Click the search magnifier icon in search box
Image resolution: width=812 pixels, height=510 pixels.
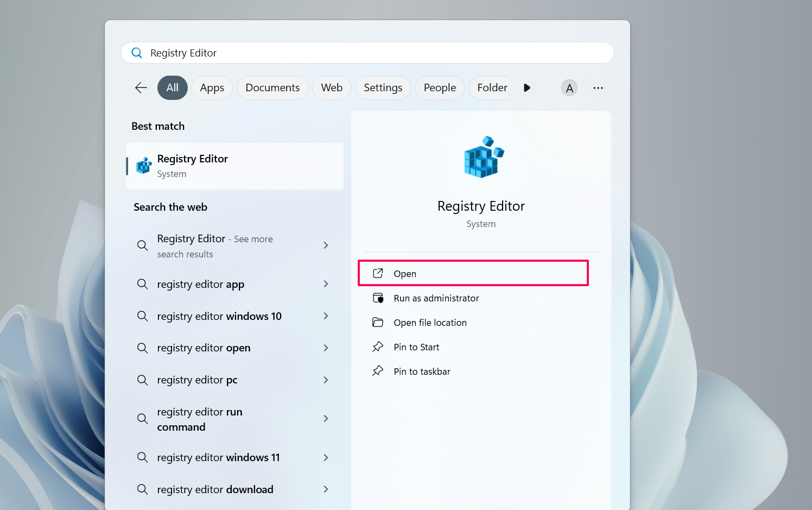tap(137, 53)
